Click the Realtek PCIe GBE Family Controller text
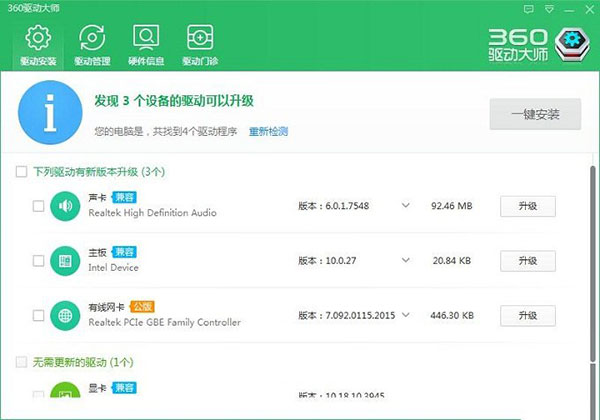 pos(165,322)
